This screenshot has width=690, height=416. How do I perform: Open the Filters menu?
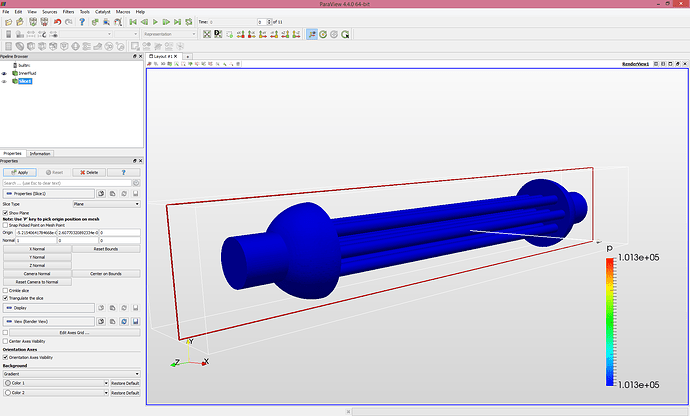pyautogui.click(x=66, y=11)
